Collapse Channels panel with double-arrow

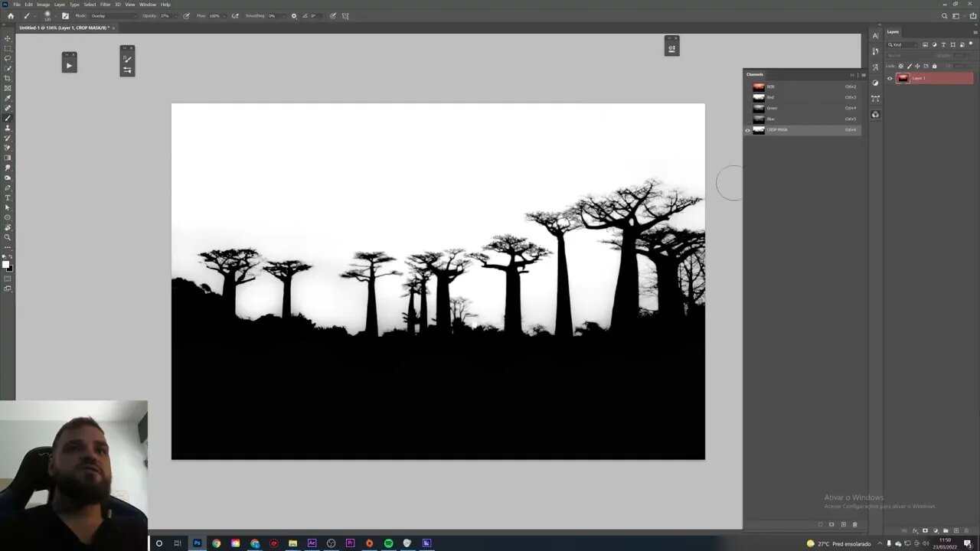click(852, 75)
